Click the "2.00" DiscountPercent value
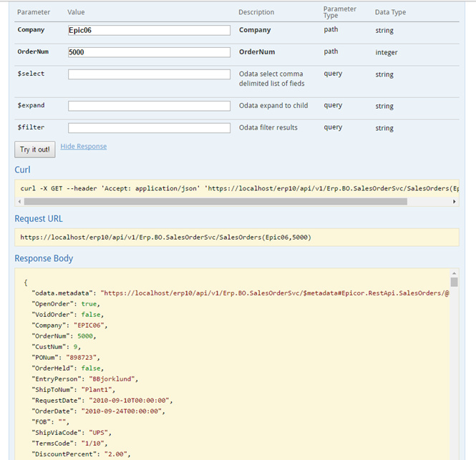The image size is (476, 460). pyautogui.click(x=116, y=454)
